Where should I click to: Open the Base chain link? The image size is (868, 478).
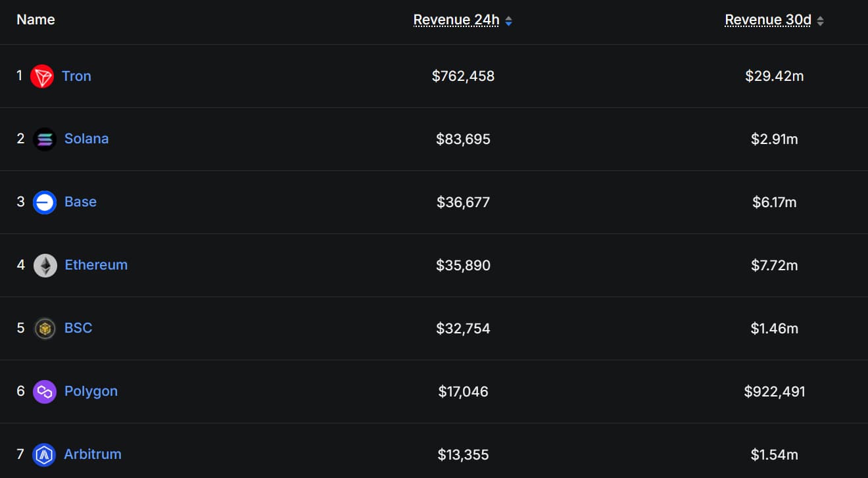click(80, 202)
